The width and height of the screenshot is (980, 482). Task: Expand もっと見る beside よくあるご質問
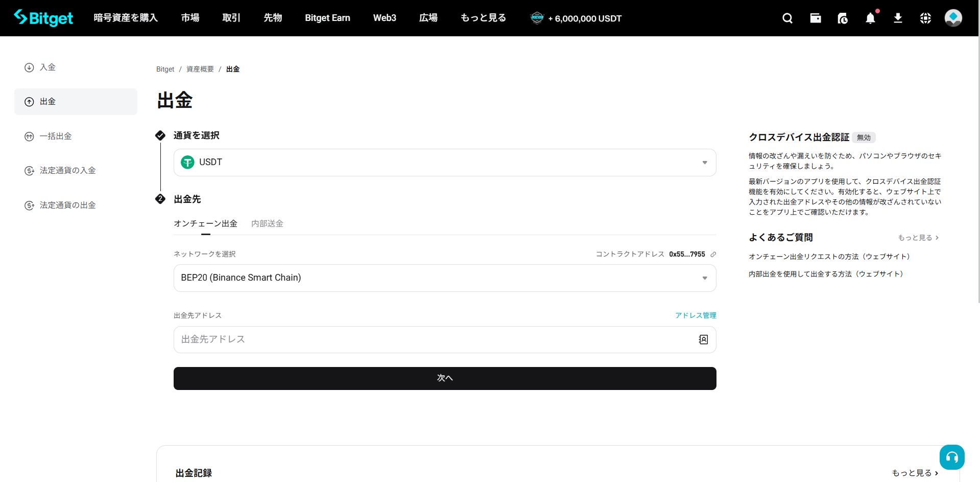pos(918,238)
